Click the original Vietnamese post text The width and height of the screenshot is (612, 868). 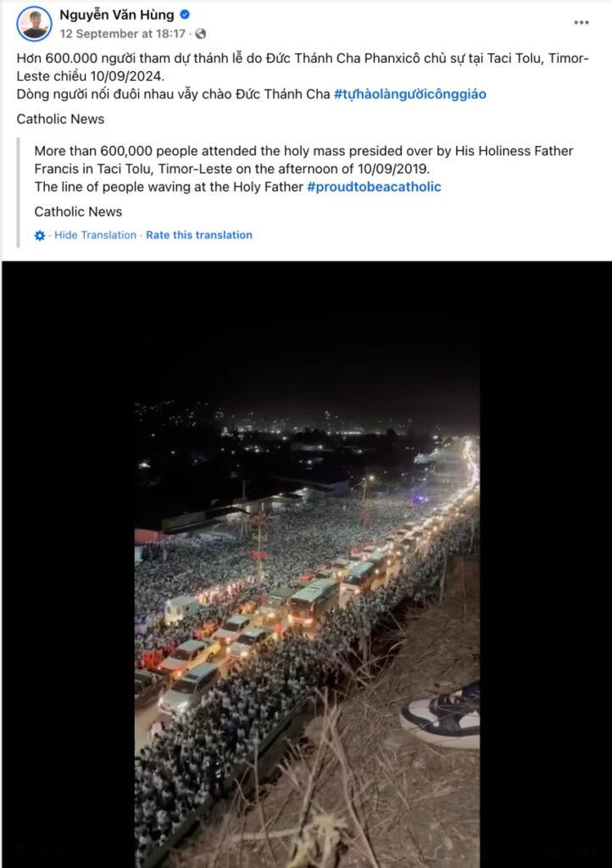[303, 76]
